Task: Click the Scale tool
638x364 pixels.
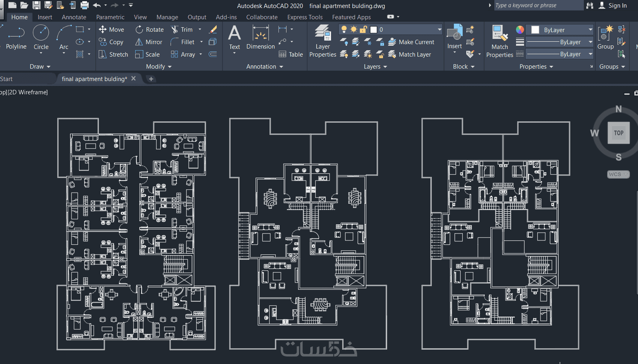Action: click(x=147, y=54)
